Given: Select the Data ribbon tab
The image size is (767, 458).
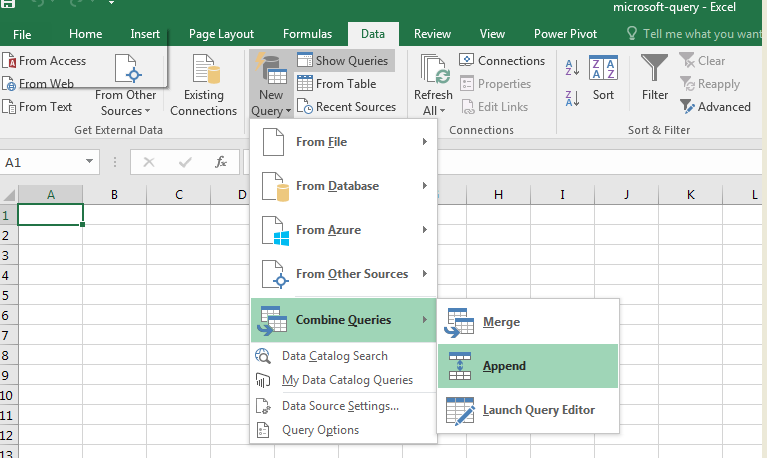Looking at the screenshot, I should 373,34.
